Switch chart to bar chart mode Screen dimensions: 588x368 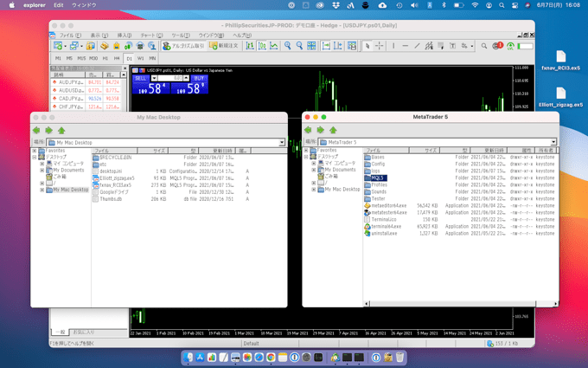[250, 46]
